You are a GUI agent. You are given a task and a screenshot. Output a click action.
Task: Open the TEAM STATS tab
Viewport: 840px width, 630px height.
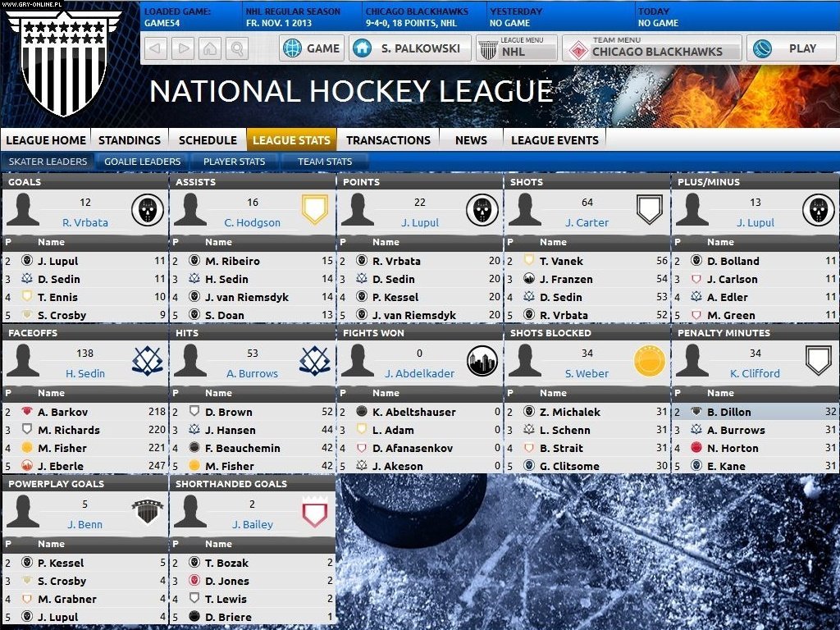[325, 162]
